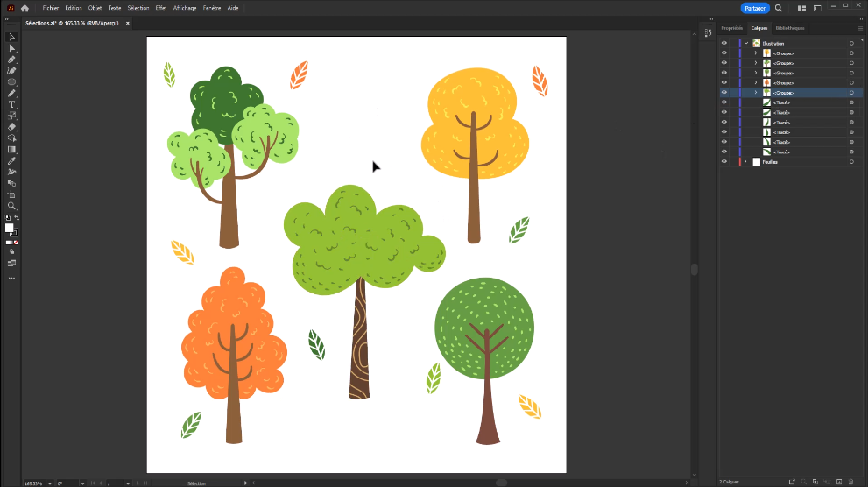Expand the first Groupe sublayer
The height and width of the screenshot is (487, 868).
(755, 53)
